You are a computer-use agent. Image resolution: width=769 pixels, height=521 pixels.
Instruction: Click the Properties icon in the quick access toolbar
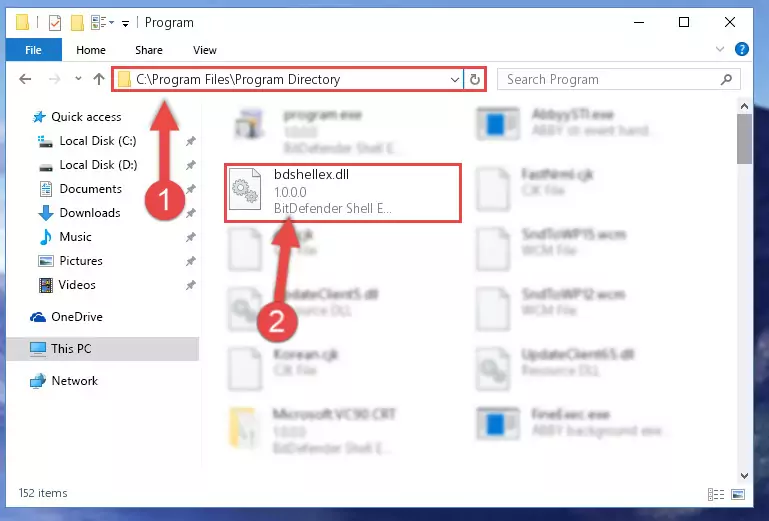[55, 23]
